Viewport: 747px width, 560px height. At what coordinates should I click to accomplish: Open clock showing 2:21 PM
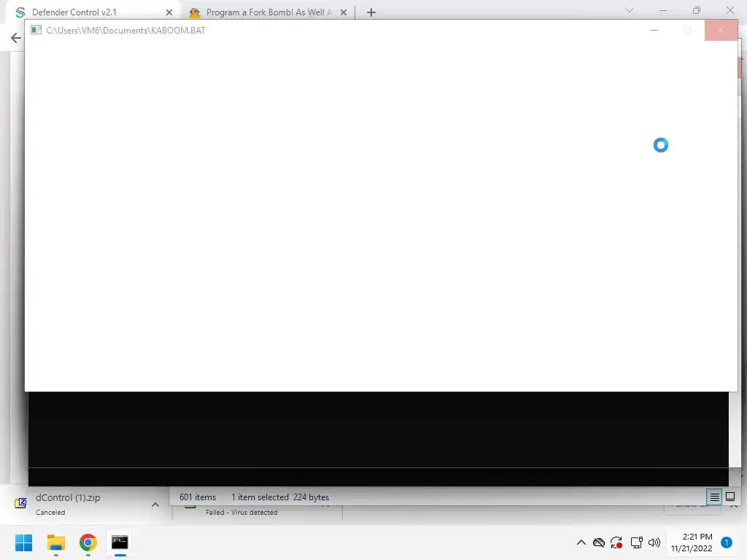pyautogui.click(x=692, y=542)
